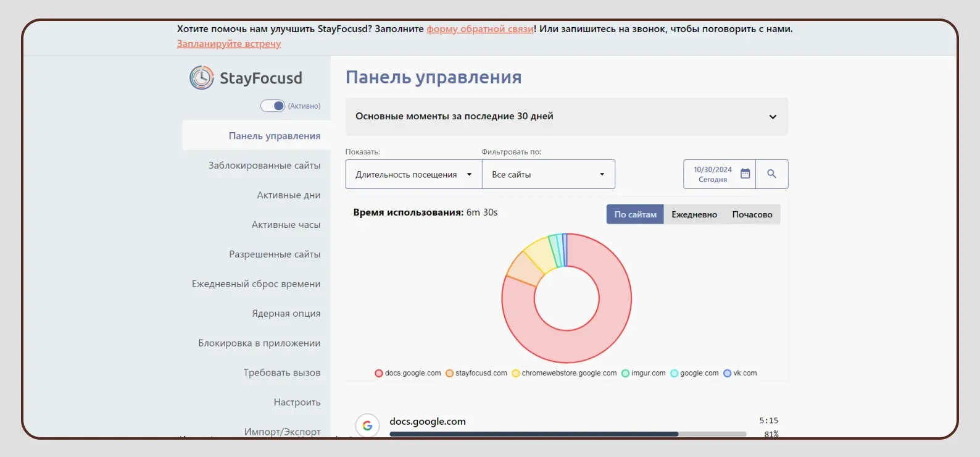980x457 pixels.
Task: Toggle google.com legend marker
Action: (675, 373)
